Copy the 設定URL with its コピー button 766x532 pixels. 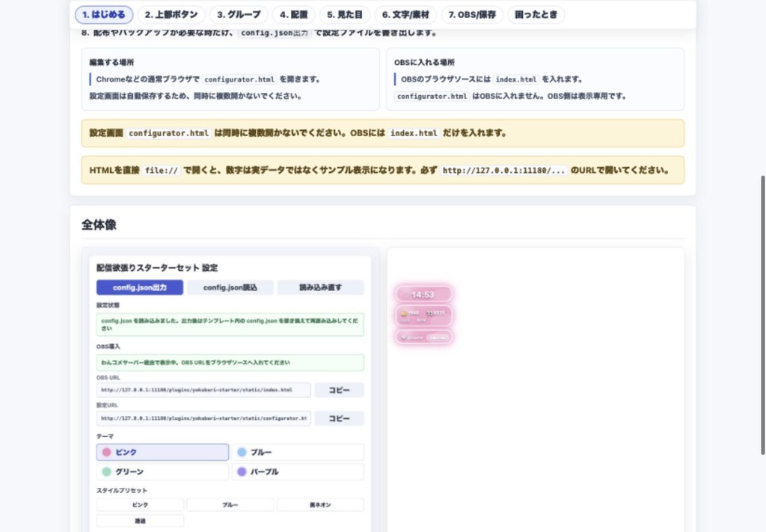tap(339, 418)
